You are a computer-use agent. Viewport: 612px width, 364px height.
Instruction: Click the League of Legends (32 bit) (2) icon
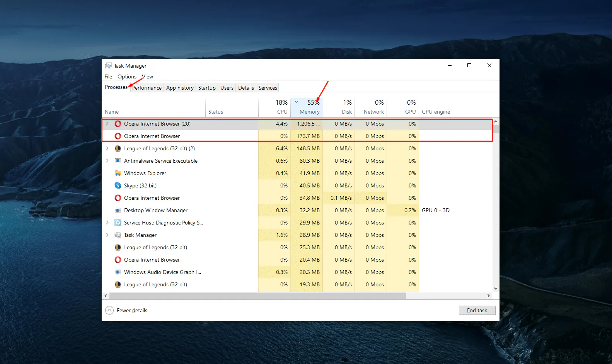[118, 148]
